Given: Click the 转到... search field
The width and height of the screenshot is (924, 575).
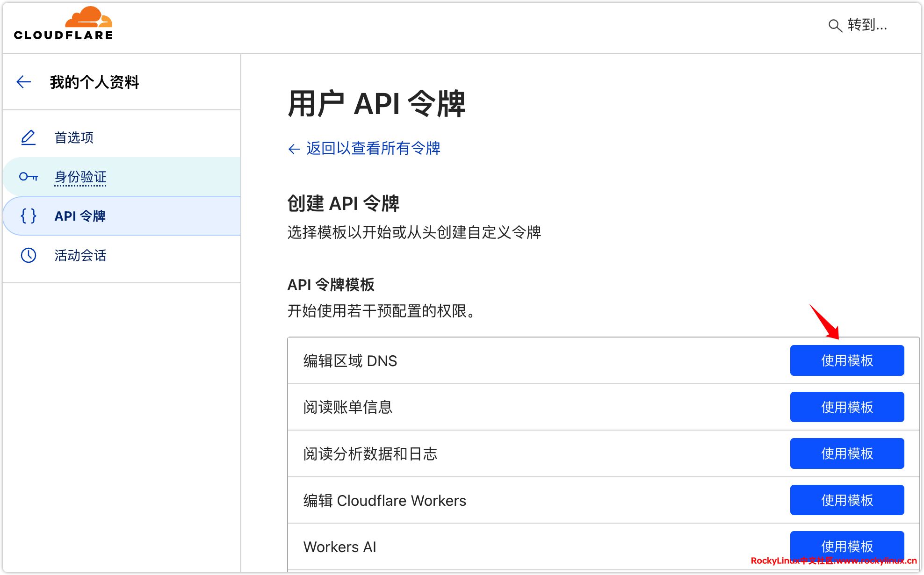Looking at the screenshot, I should coord(867,25).
